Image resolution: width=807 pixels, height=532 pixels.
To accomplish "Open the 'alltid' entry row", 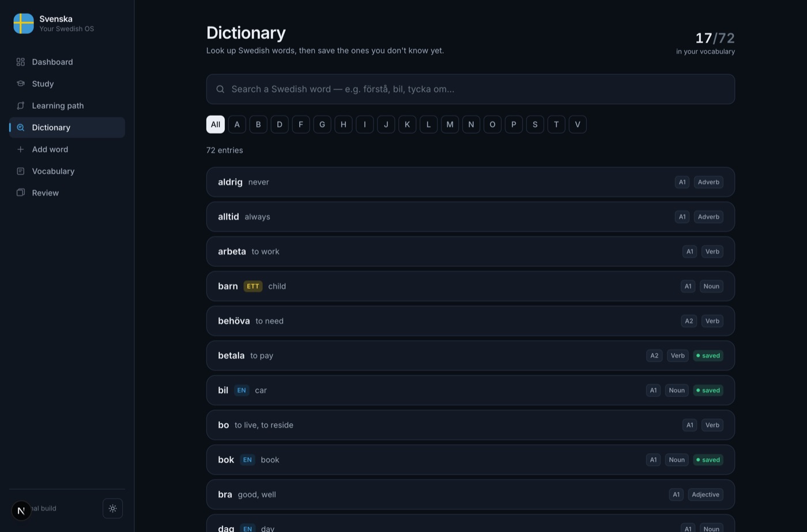I will pos(470,217).
